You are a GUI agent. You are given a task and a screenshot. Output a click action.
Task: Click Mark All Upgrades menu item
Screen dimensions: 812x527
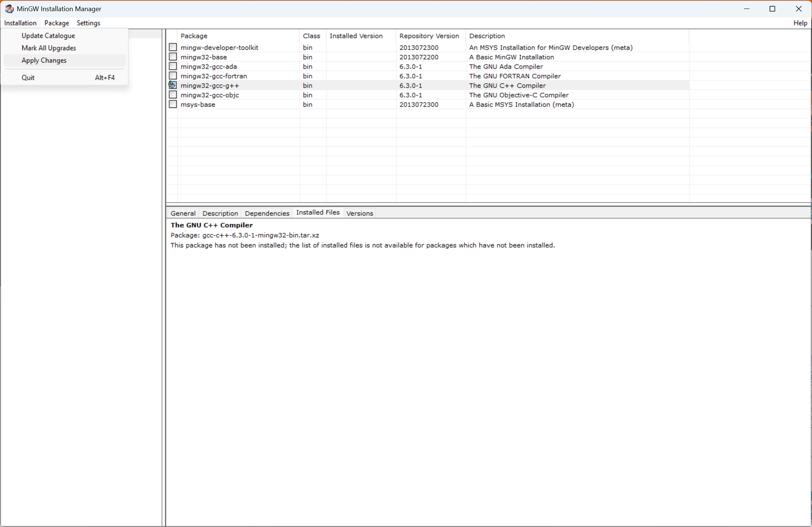point(49,48)
